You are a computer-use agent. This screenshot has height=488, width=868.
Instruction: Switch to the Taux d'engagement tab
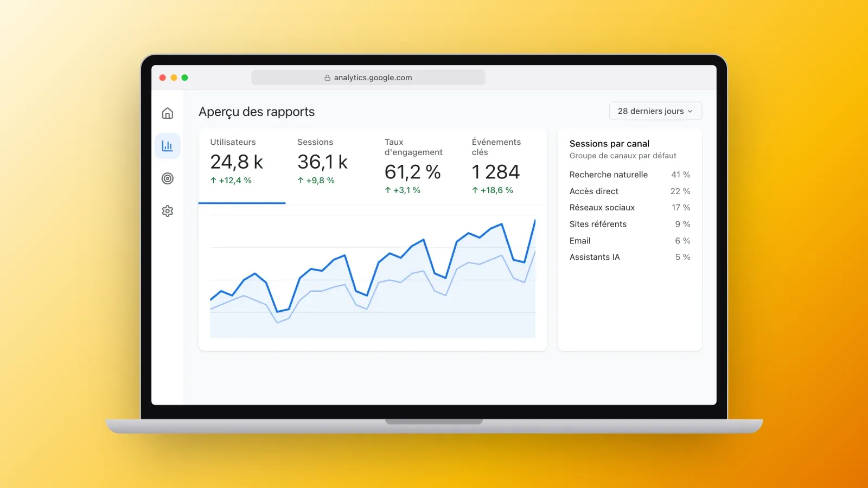(x=417, y=166)
